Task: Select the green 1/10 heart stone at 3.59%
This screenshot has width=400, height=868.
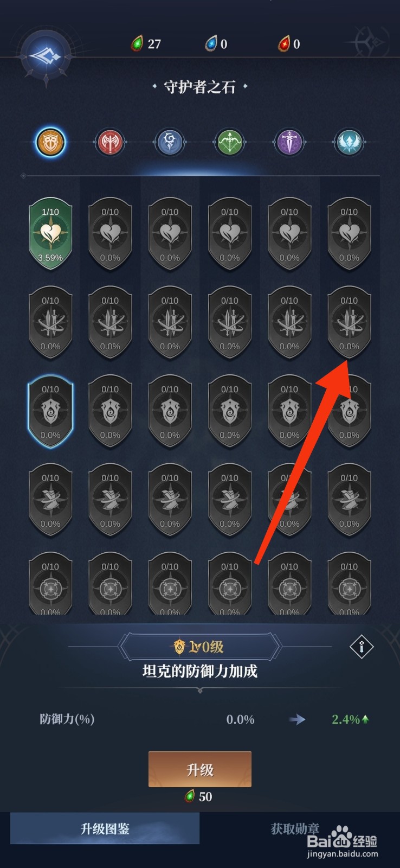Action: [50, 234]
